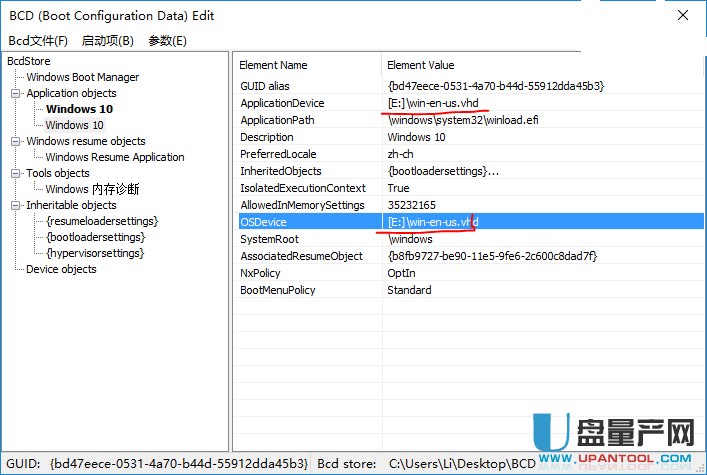Select {bootloadersettings} in the tree
The height and width of the screenshot is (475, 707).
coord(95,237)
